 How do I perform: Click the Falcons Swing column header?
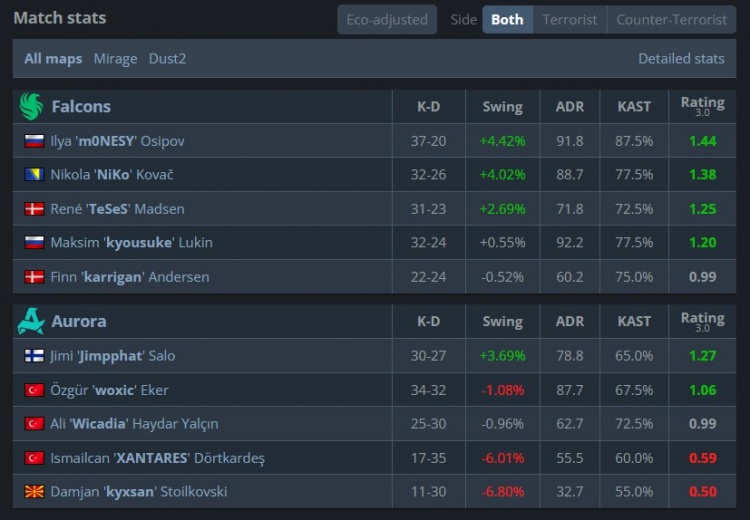point(502,107)
